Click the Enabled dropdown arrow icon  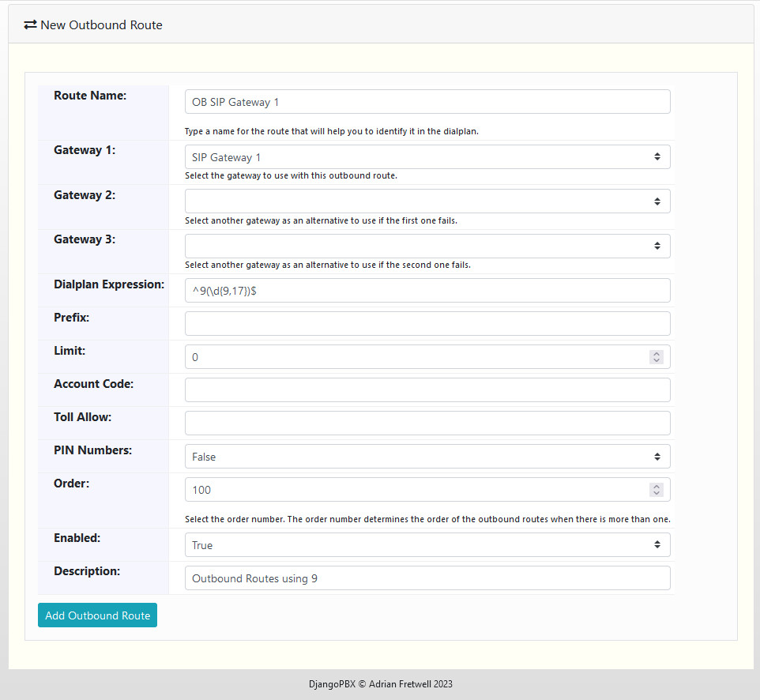pyautogui.click(x=657, y=545)
